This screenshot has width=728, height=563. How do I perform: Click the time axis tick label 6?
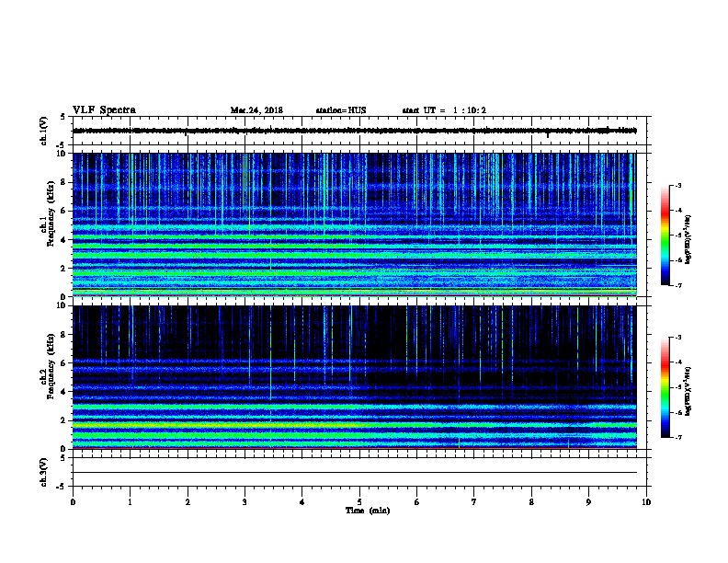tap(417, 502)
